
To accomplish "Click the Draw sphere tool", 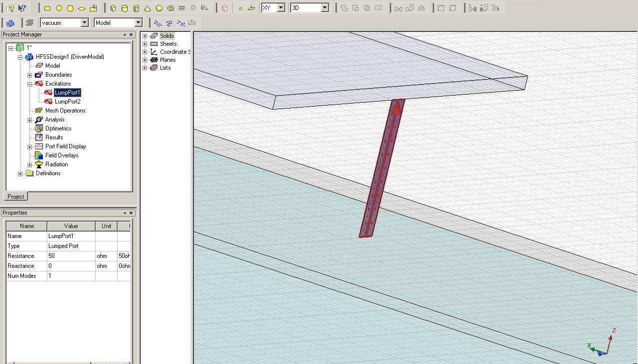I will (x=159, y=8).
